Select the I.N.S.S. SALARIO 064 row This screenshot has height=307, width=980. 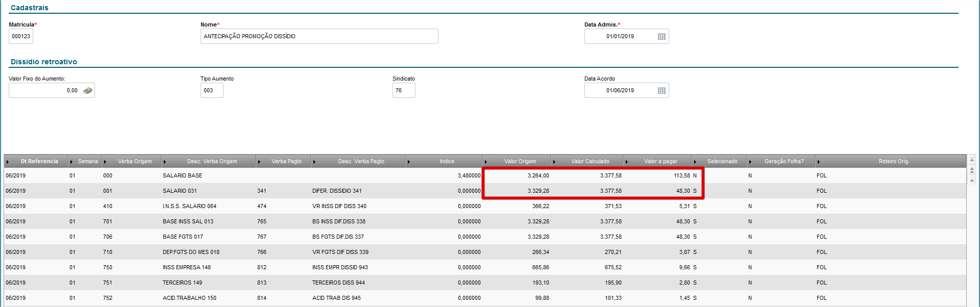tap(485, 206)
